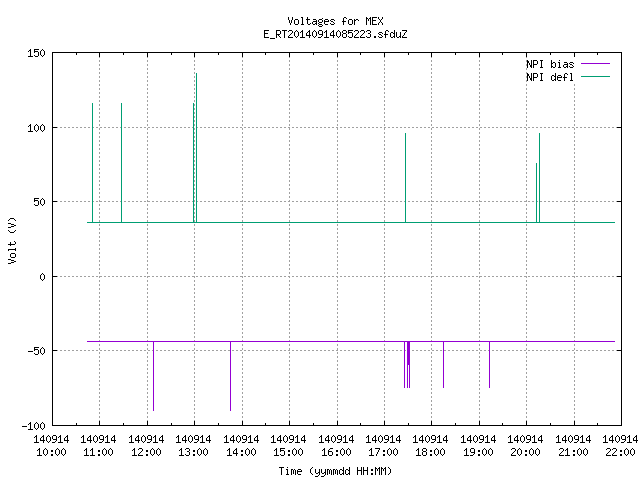Click the purple bias dip cluster near 17:30
This screenshot has height=480, width=640.
point(407,364)
